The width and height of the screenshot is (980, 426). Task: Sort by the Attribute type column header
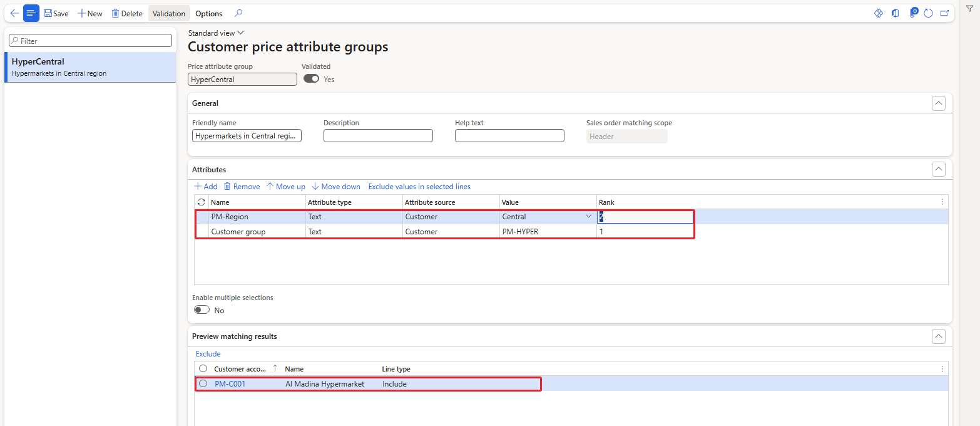point(354,202)
